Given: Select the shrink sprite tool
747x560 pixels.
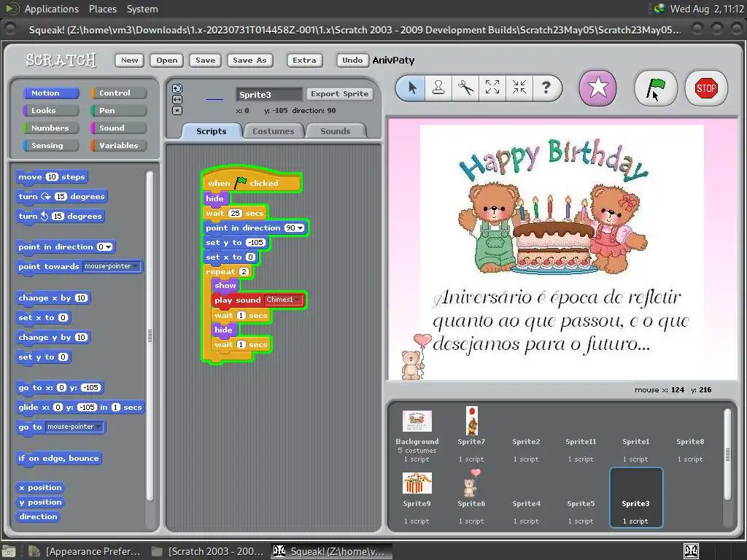Looking at the screenshot, I should 519,87.
